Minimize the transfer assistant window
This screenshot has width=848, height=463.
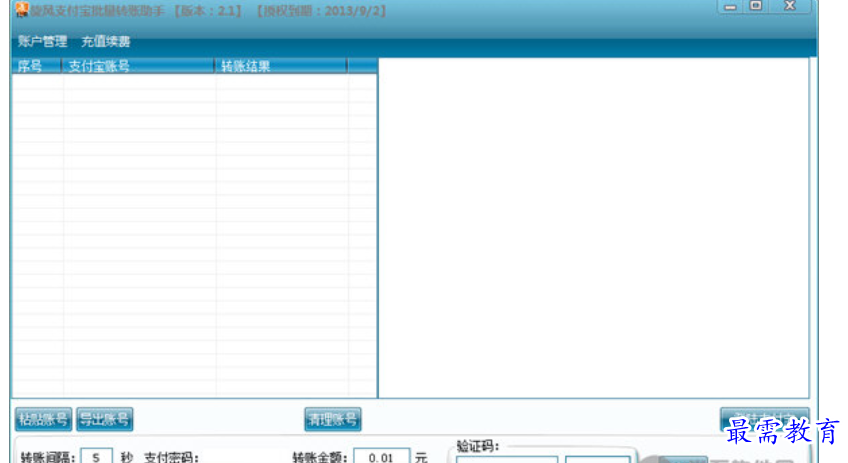730,6
